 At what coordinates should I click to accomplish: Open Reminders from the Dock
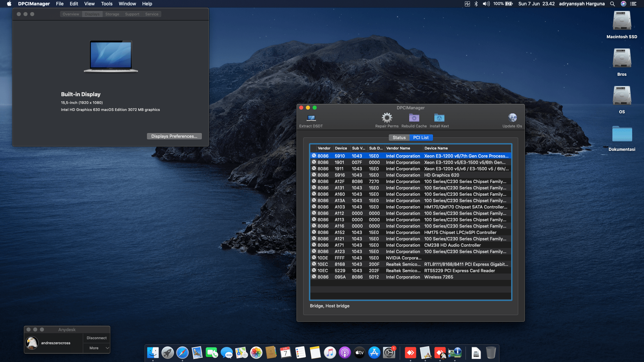point(301,353)
